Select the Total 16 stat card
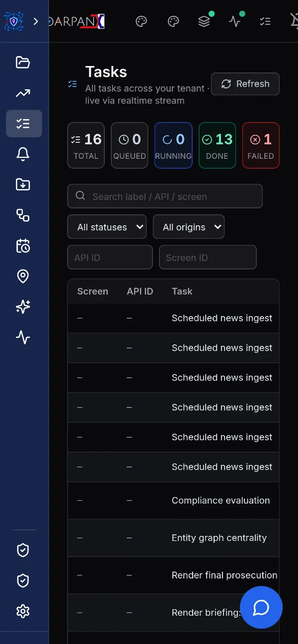Viewport: 298px width, 644px height. (x=86, y=145)
